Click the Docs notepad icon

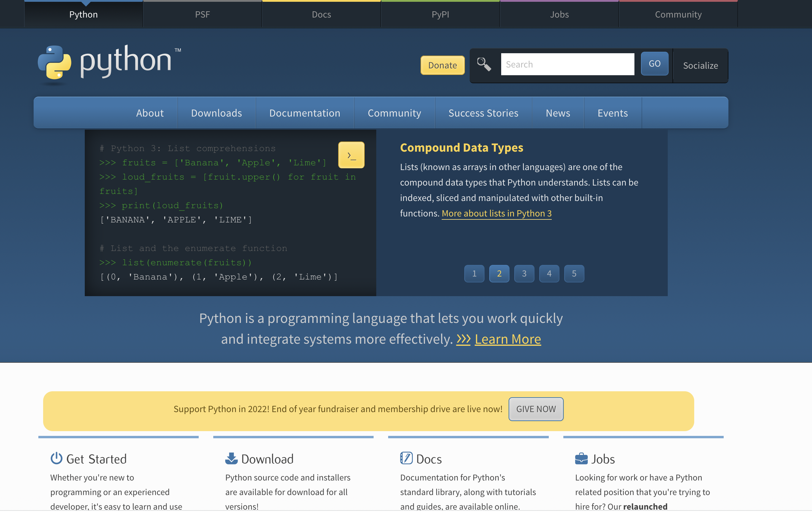click(x=406, y=458)
